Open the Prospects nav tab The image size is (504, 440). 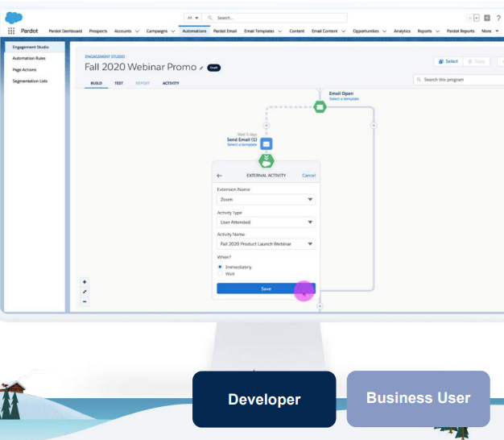click(98, 31)
